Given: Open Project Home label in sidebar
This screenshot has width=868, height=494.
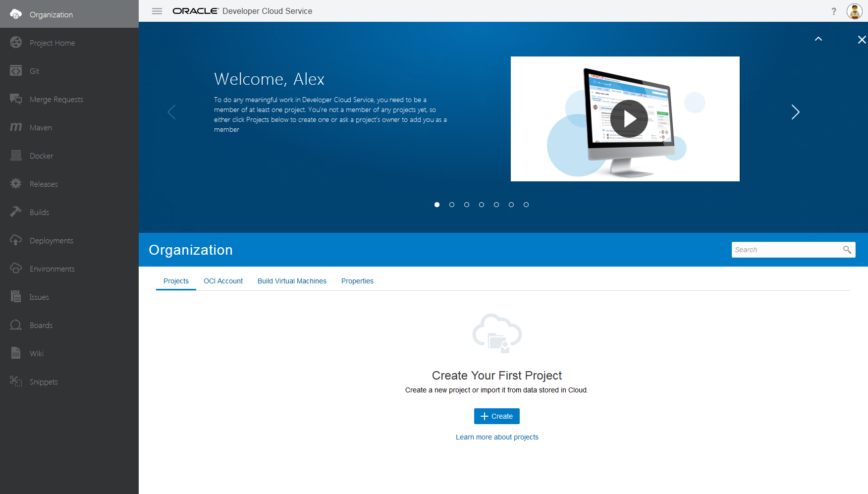Looking at the screenshot, I should (53, 43).
